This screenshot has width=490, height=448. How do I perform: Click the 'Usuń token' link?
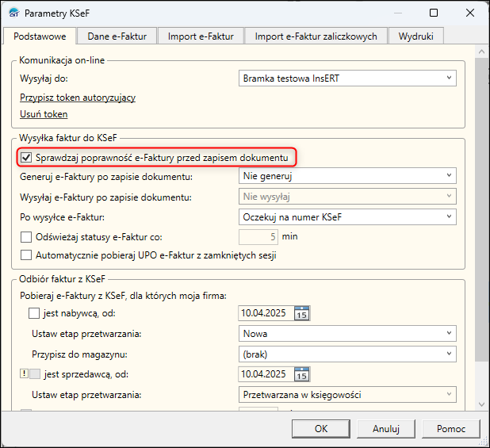click(44, 114)
